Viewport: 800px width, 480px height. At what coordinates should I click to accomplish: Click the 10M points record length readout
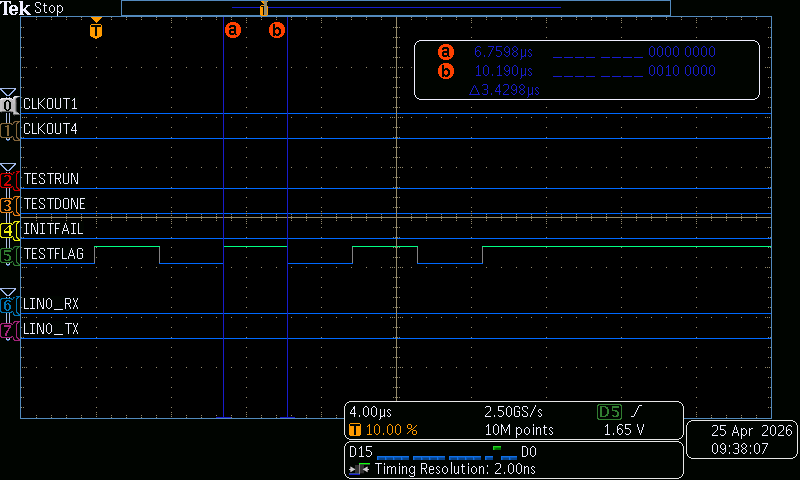coord(519,430)
